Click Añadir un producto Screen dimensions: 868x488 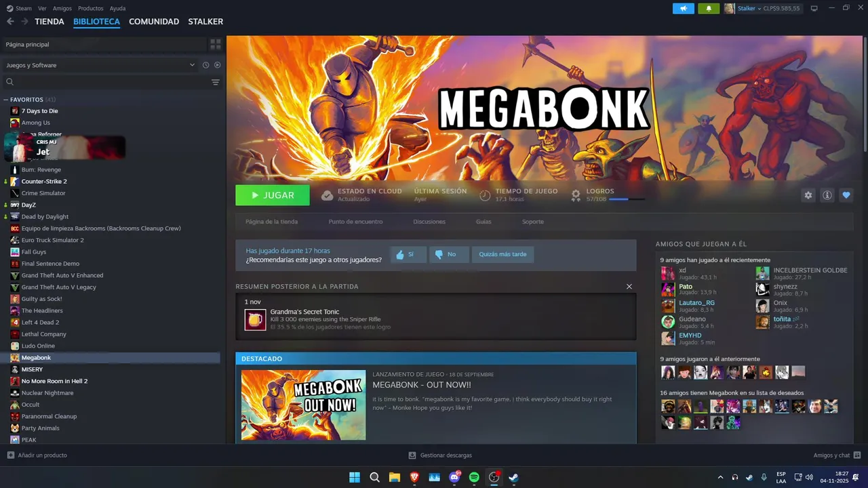37,455
